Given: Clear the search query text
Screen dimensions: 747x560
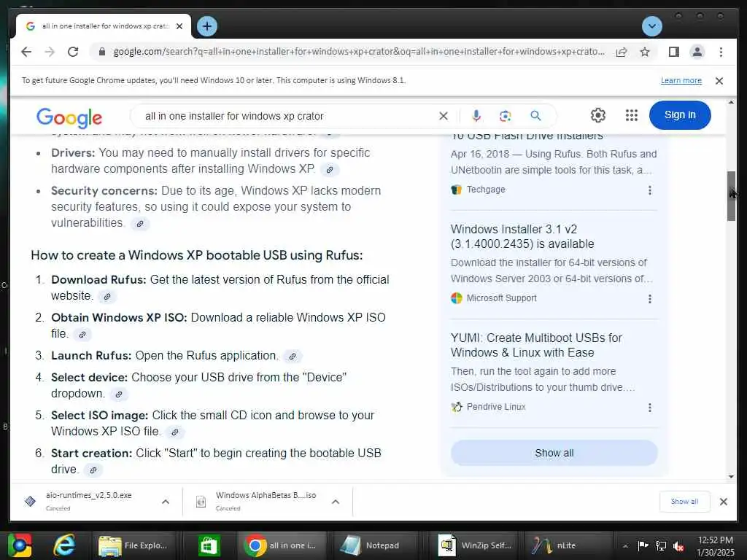Looking at the screenshot, I should pos(443,116).
